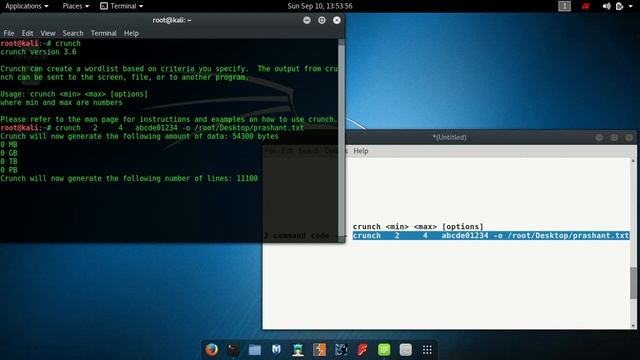Show all applications grid in dock
640x360 pixels.
click(427, 350)
